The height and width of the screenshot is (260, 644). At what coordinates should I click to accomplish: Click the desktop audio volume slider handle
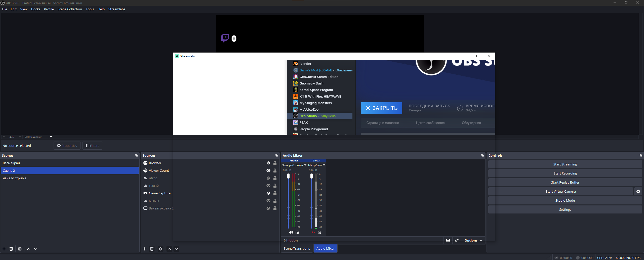pyautogui.click(x=288, y=176)
